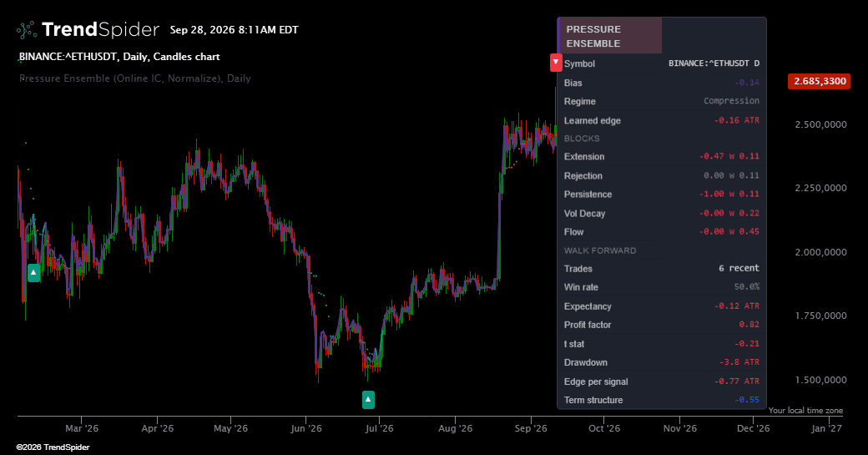Click the Jun '26 date axis label

click(x=306, y=428)
